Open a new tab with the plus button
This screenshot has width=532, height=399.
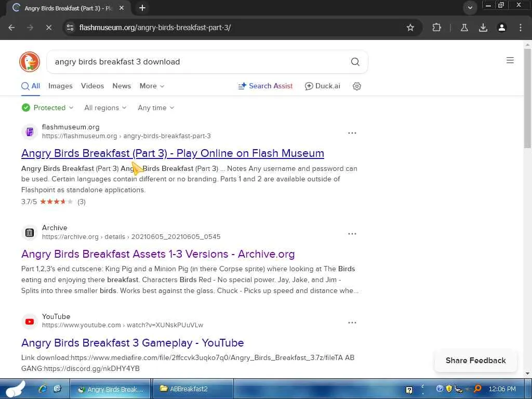pyautogui.click(x=142, y=8)
